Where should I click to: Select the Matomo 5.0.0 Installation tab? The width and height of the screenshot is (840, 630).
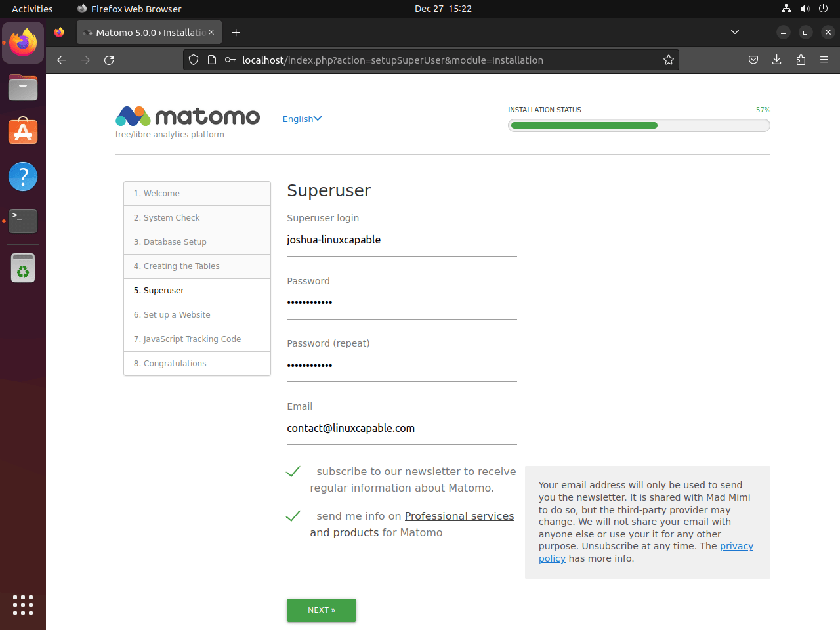click(x=149, y=32)
